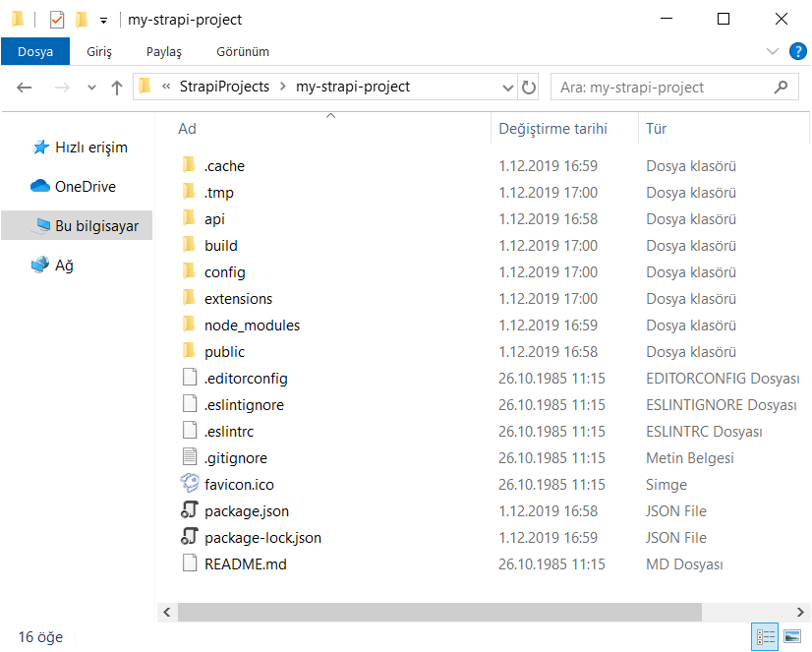Screen dimensions: 812x652
Task: Click the README.md file icon
Action: 190,563
